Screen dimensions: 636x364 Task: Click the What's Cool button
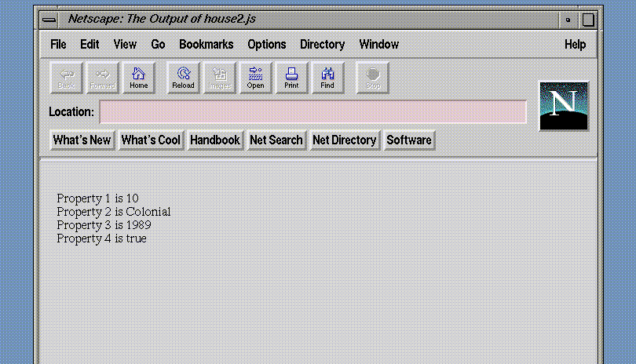151,140
